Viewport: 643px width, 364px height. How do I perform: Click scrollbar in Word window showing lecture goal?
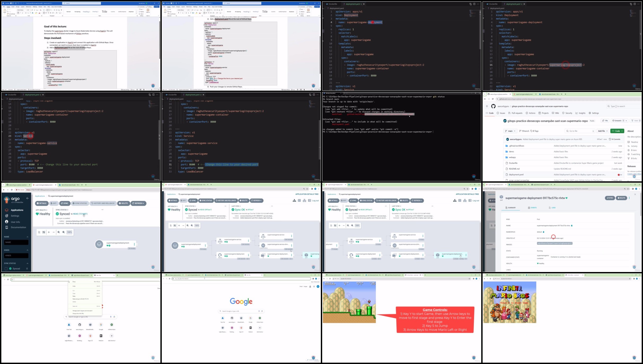[x=159, y=40]
